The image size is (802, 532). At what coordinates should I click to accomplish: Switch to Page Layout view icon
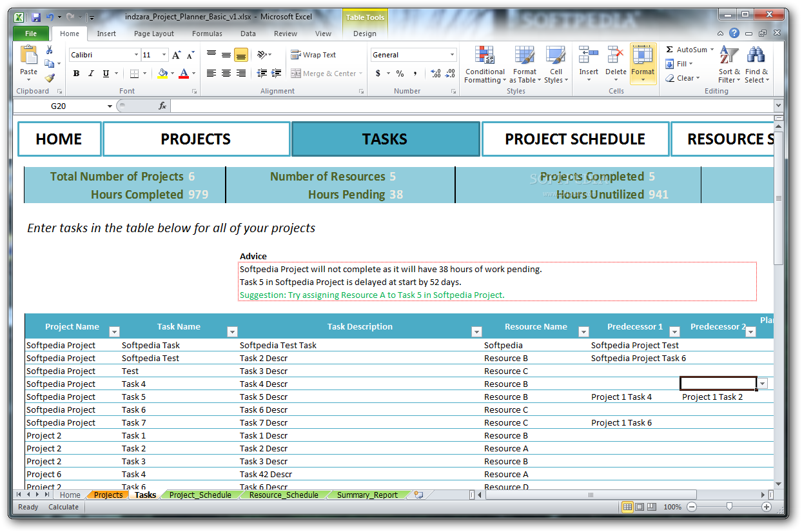(639, 507)
